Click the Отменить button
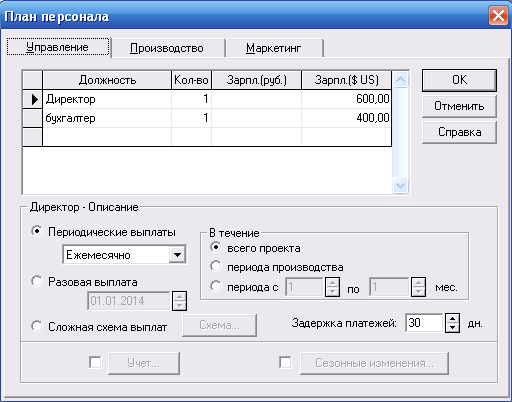Viewport: 512px width, 402px height. 459,106
